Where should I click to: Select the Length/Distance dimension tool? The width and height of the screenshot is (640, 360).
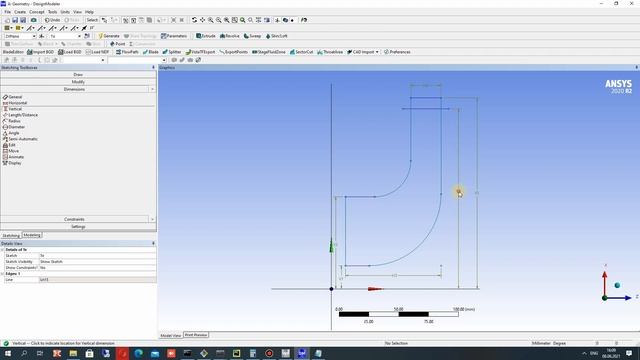[20, 115]
